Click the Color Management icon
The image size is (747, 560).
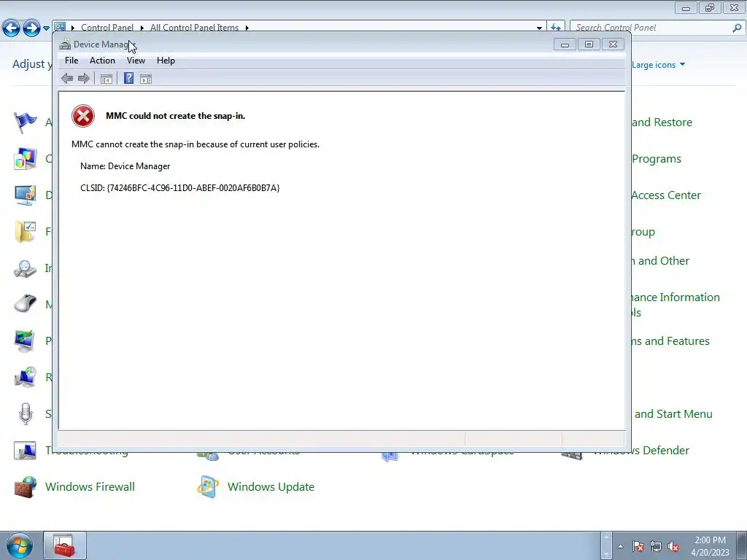click(26, 158)
